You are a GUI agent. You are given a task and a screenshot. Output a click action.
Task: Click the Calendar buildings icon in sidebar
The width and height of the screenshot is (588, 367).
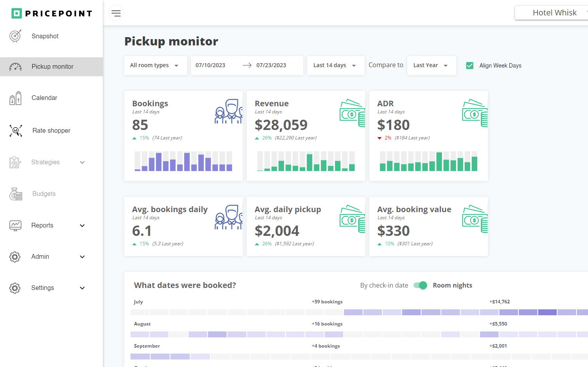tap(15, 98)
